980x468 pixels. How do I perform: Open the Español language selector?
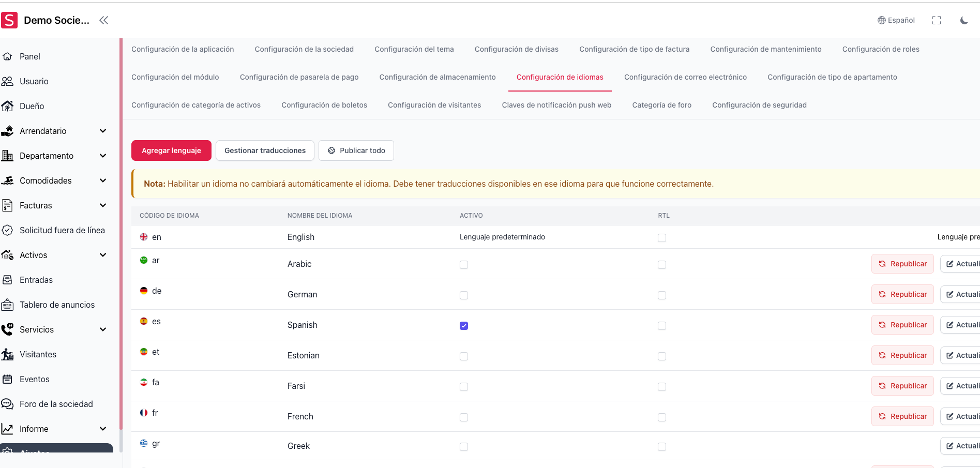(896, 20)
